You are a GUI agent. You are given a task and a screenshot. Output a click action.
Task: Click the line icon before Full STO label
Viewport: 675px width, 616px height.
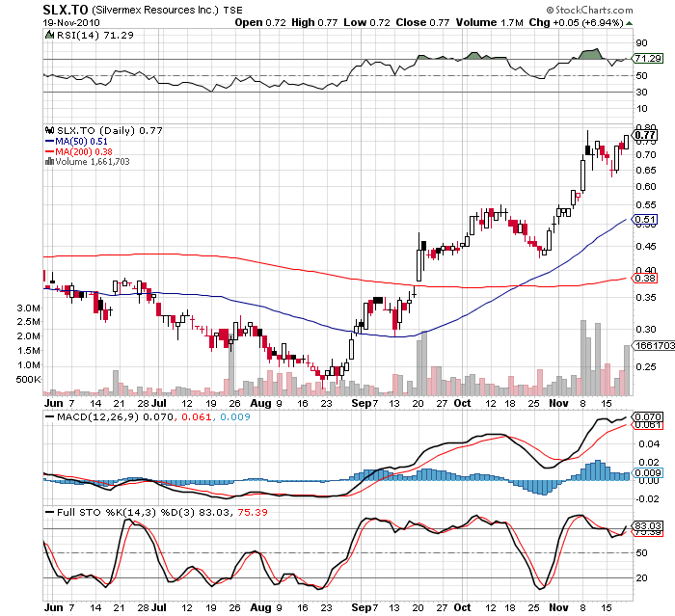click(49, 510)
